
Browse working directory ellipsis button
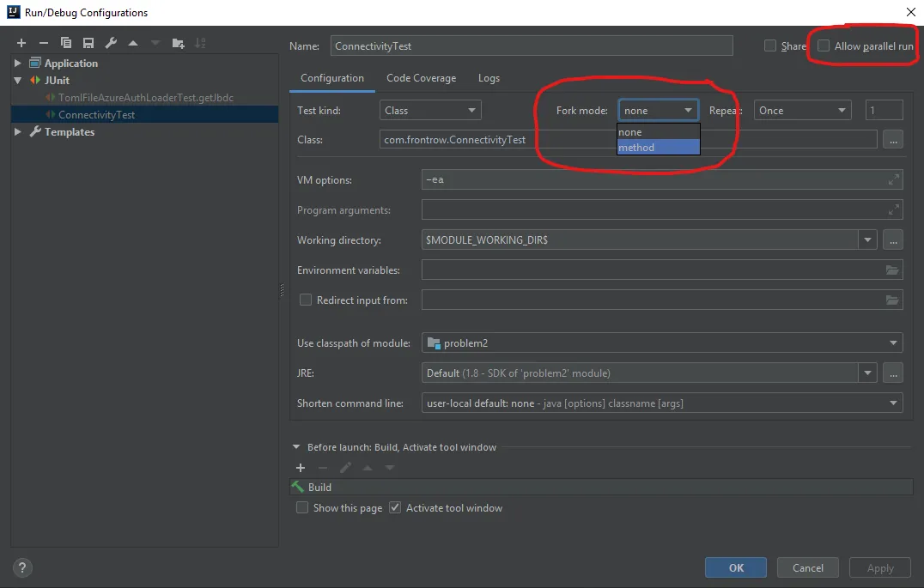coord(893,240)
